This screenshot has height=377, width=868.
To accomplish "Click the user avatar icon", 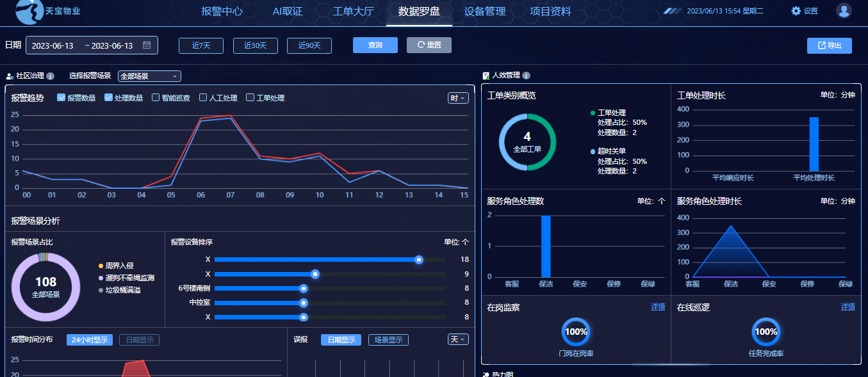I will point(844,11).
